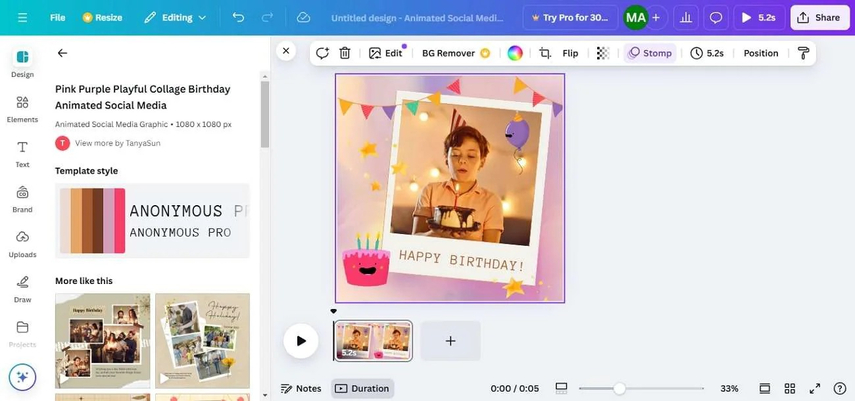Apply the Anonymous Pro template style

152,221
